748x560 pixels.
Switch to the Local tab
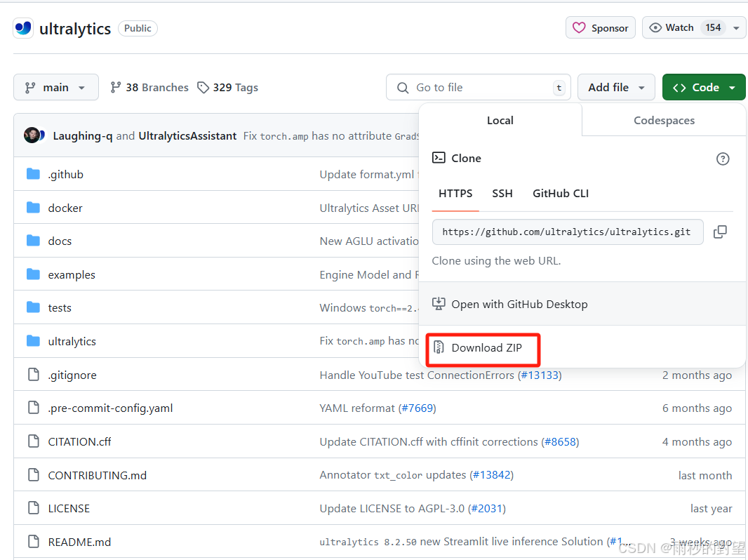[x=500, y=120]
